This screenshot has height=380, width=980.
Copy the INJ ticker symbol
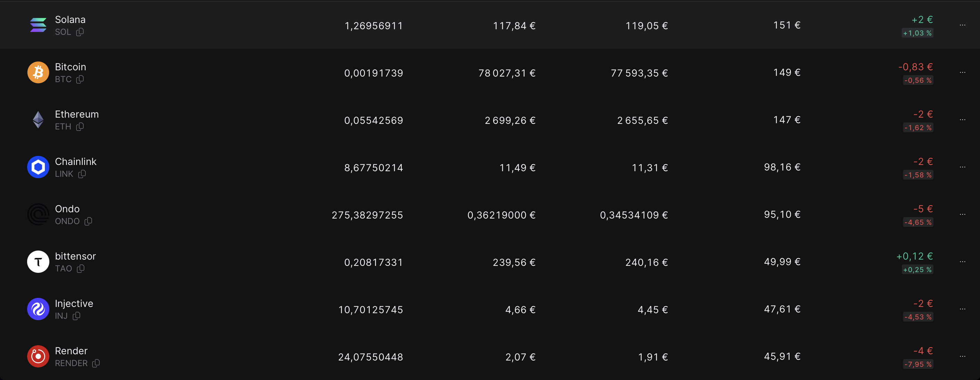(x=76, y=316)
